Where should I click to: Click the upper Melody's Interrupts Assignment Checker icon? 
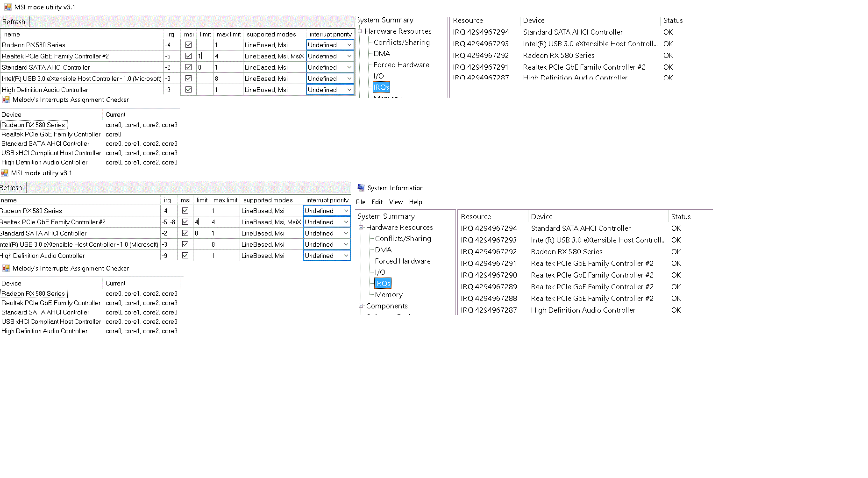tap(6, 100)
